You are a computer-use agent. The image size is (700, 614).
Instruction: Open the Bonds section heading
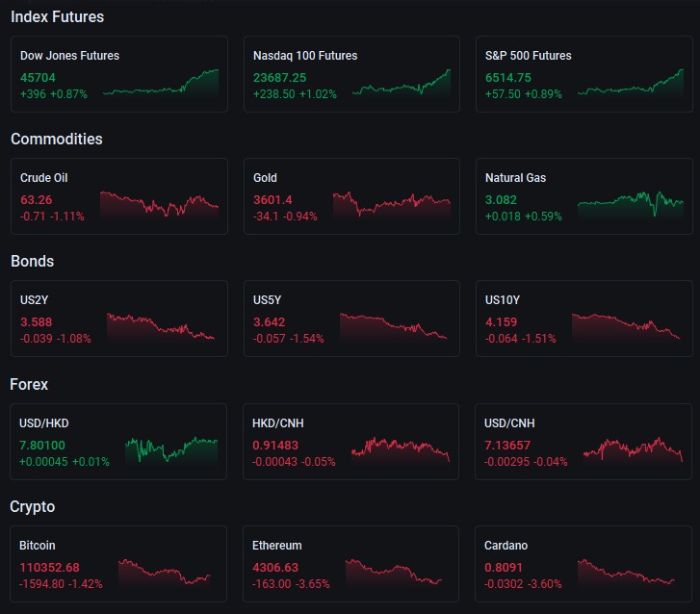click(32, 262)
